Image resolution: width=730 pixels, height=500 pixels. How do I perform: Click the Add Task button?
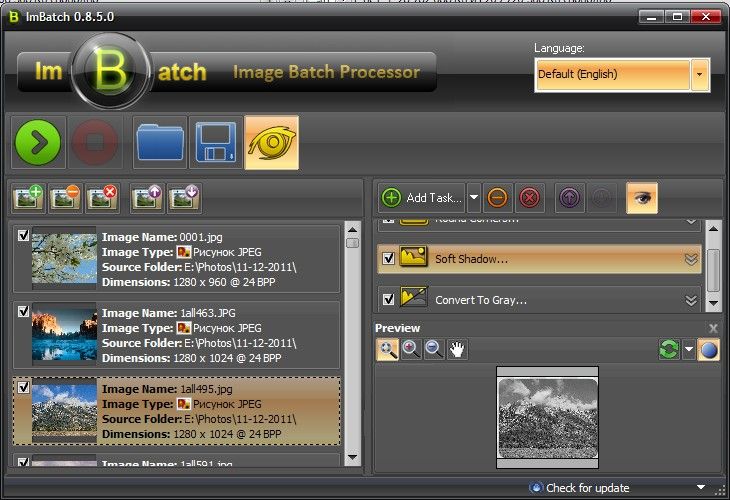tap(421, 197)
